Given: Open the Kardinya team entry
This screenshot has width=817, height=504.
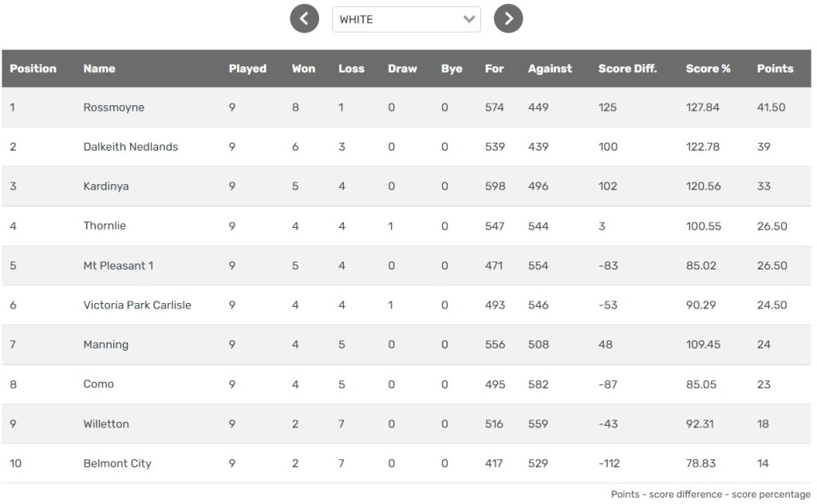Looking at the screenshot, I should [x=106, y=187].
